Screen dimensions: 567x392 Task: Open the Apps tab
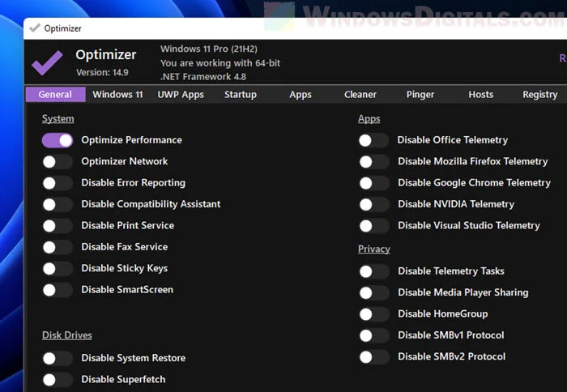[301, 95]
